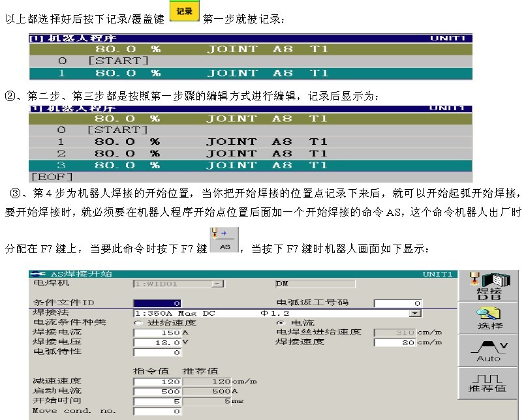
Task: Click the 焊接电压 18.0 V field
Action: pyautogui.click(x=157, y=342)
